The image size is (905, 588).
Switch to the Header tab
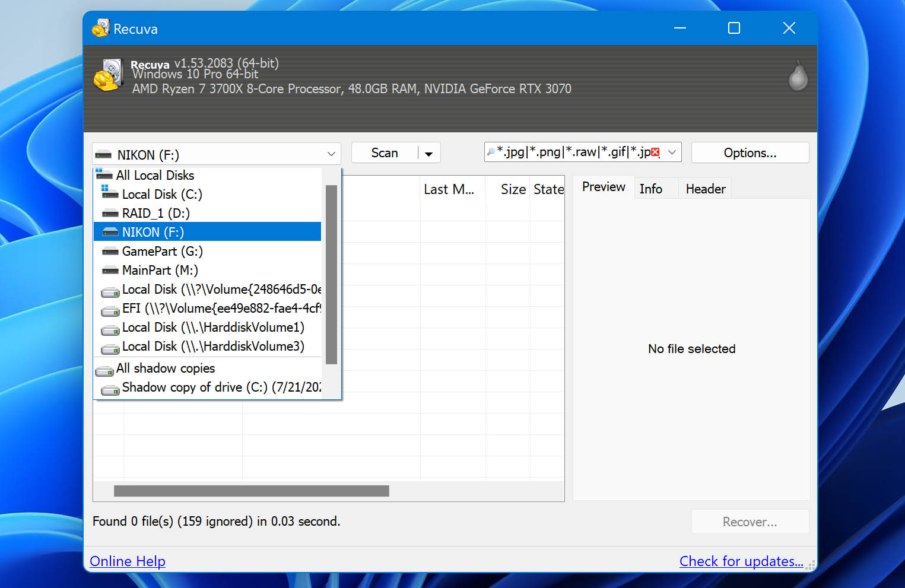706,189
